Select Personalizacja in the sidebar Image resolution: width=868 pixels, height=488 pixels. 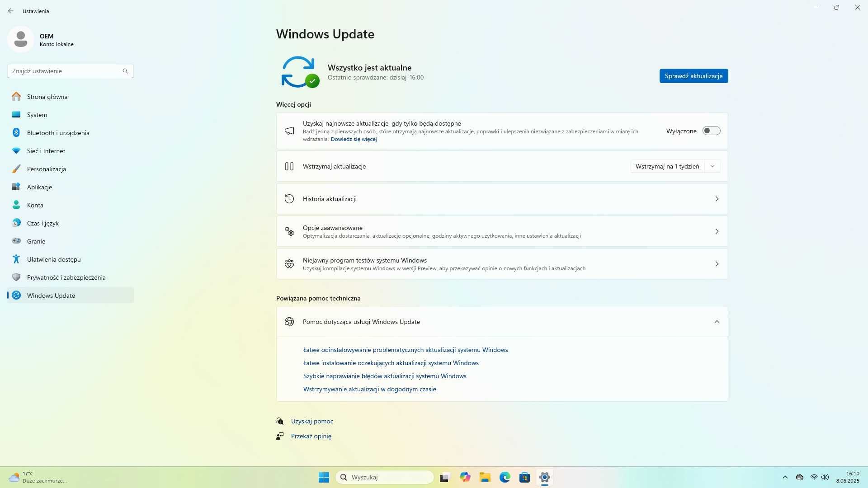pyautogui.click(x=71, y=169)
